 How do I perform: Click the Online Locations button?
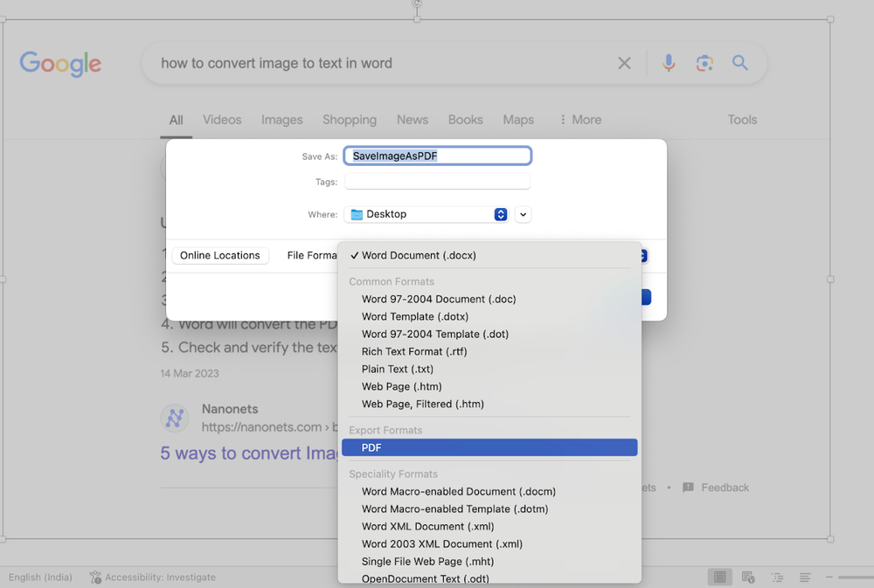(x=219, y=255)
